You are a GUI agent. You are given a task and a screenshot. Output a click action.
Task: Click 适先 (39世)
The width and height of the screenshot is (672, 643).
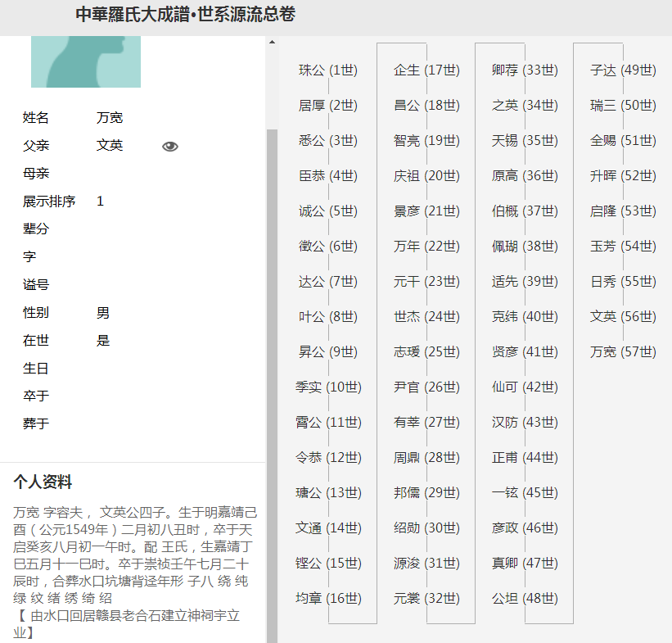point(525,282)
